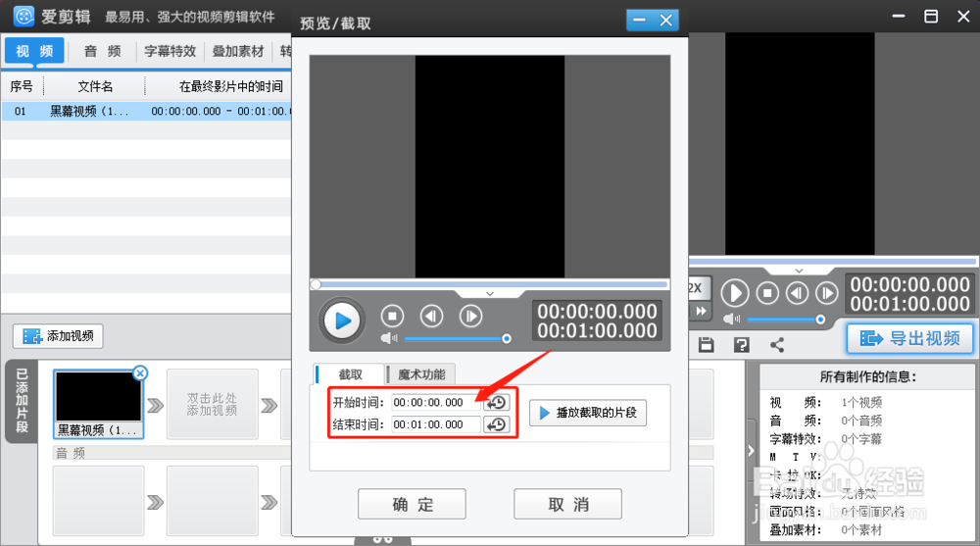Step forward a frame in main player
The height and width of the screenshot is (546, 980).
[827, 293]
